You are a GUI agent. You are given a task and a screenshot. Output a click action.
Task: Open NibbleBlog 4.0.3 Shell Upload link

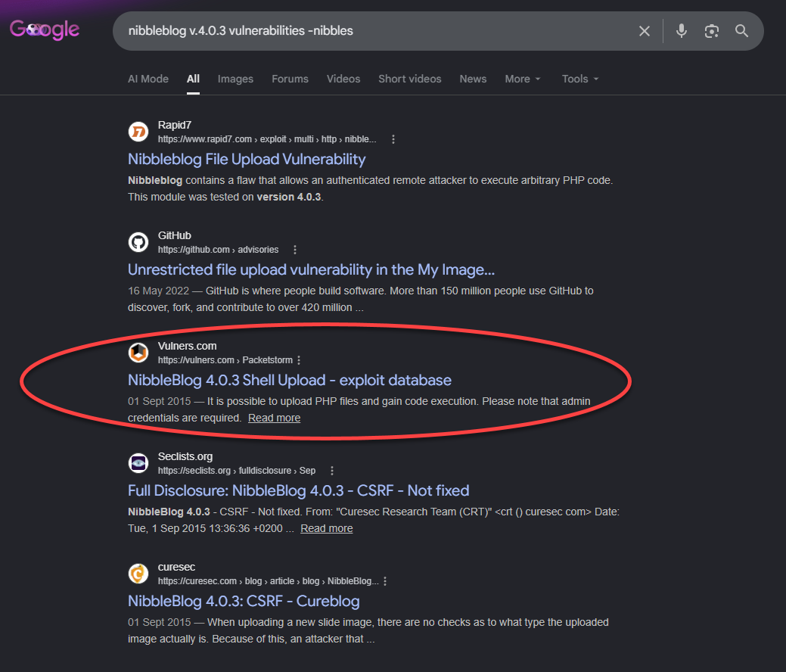[x=290, y=380]
